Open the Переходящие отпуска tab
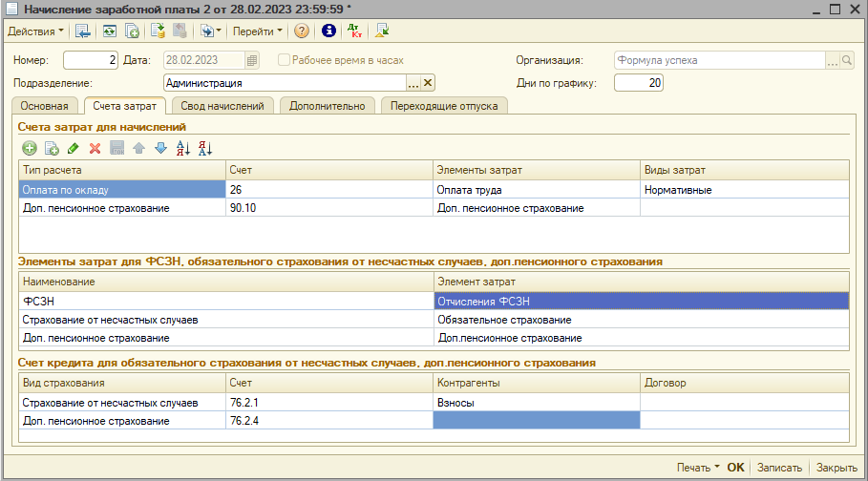868x481 pixels. [x=444, y=106]
